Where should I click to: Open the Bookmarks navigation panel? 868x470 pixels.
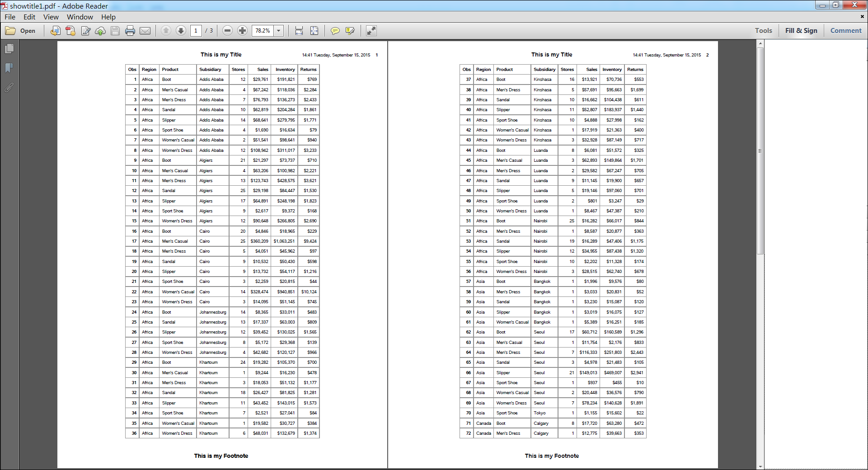pyautogui.click(x=9, y=68)
